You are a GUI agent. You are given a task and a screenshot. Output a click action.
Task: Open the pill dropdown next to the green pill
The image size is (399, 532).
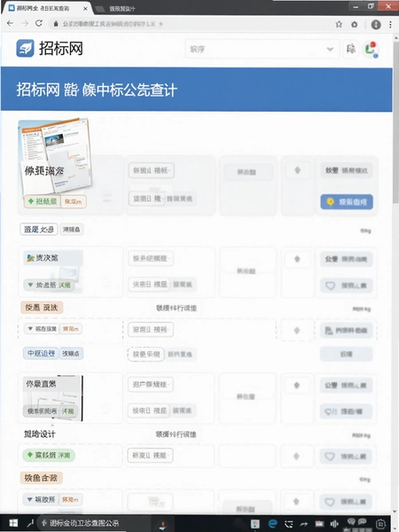151,456
